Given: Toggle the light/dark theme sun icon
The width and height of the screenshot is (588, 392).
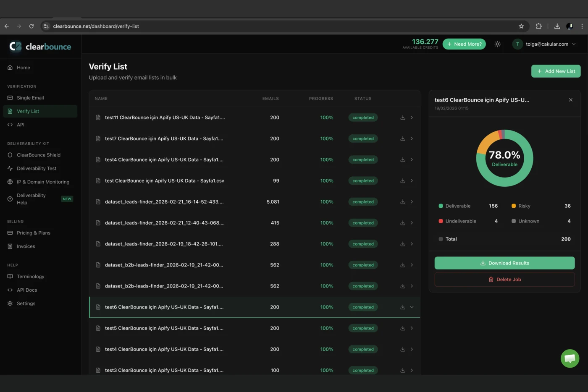Looking at the screenshot, I should 498,44.
